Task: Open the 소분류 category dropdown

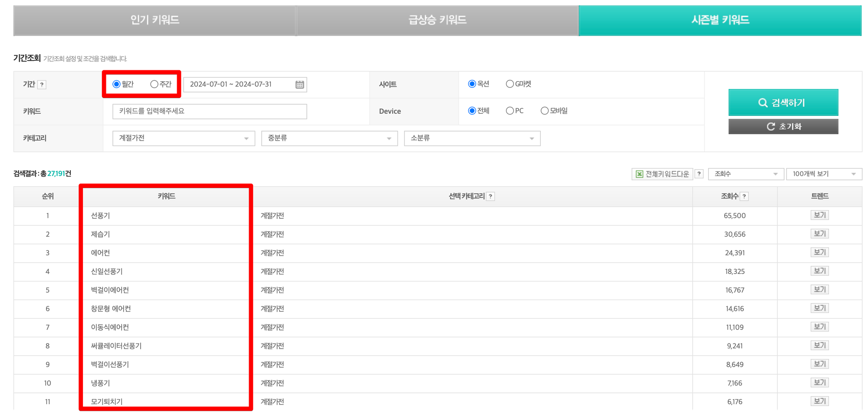Action: tap(472, 138)
